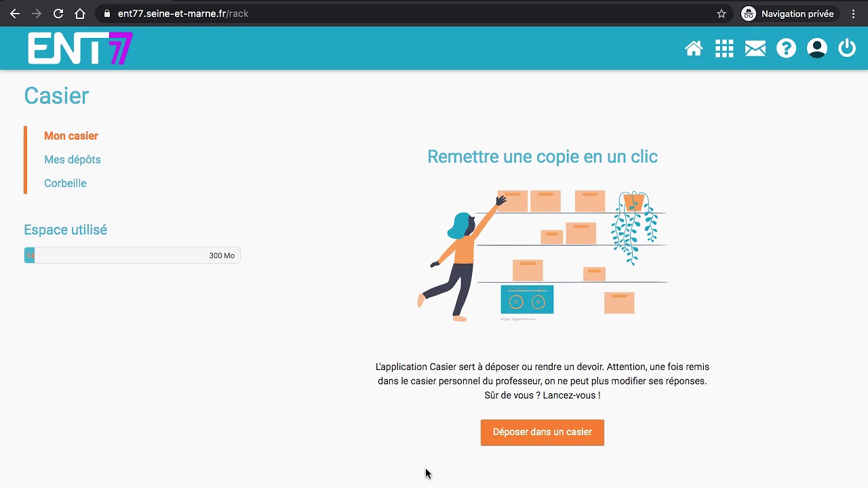Open the browser three-dot menu
The height and width of the screenshot is (488, 868).
(x=853, y=14)
